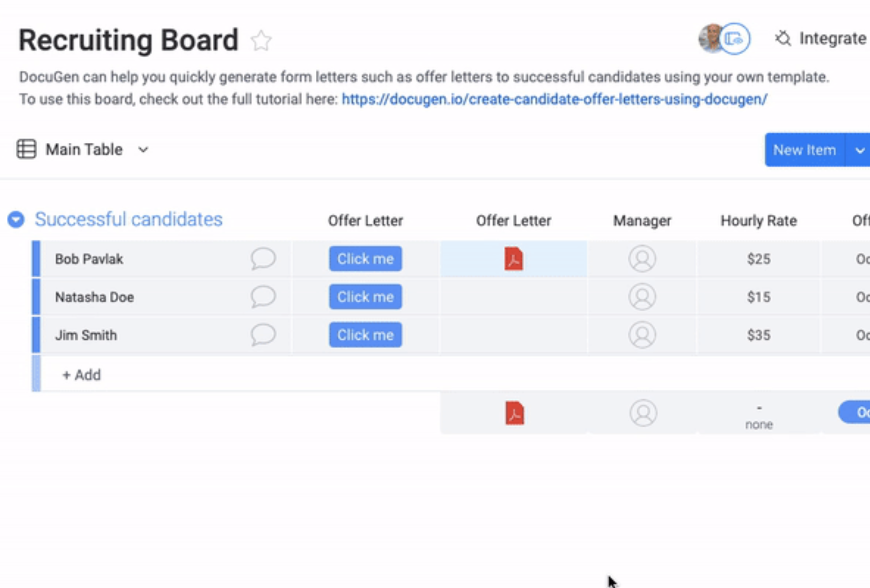Collapse the Successful candidates group
Image resolution: width=870 pixels, height=588 pixels.
click(16, 219)
